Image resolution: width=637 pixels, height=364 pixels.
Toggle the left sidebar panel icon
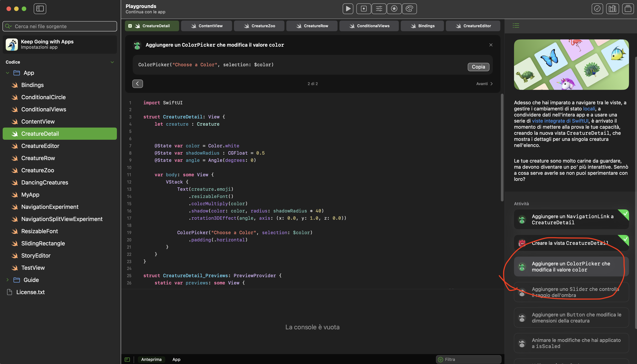[x=40, y=9]
